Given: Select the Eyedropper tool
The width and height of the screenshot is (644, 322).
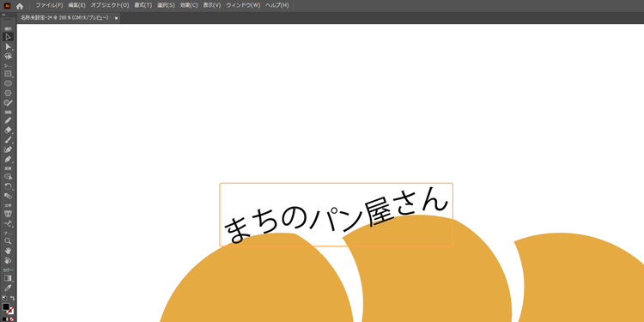Looking at the screenshot, I should pyautogui.click(x=8, y=288).
